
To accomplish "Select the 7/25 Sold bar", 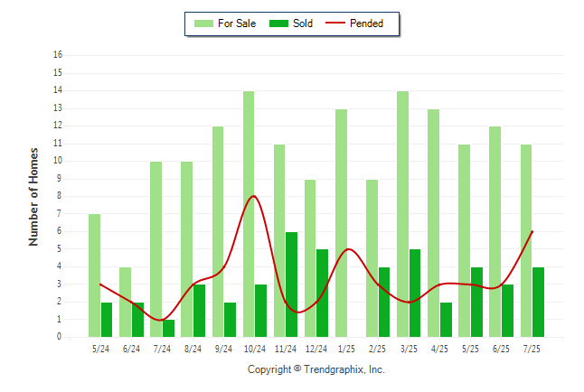I will pyautogui.click(x=539, y=302).
